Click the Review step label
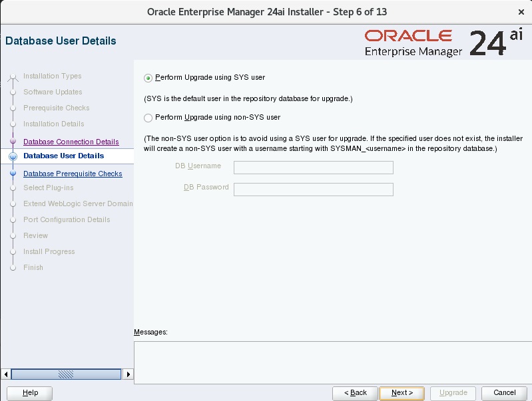 point(36,235)
